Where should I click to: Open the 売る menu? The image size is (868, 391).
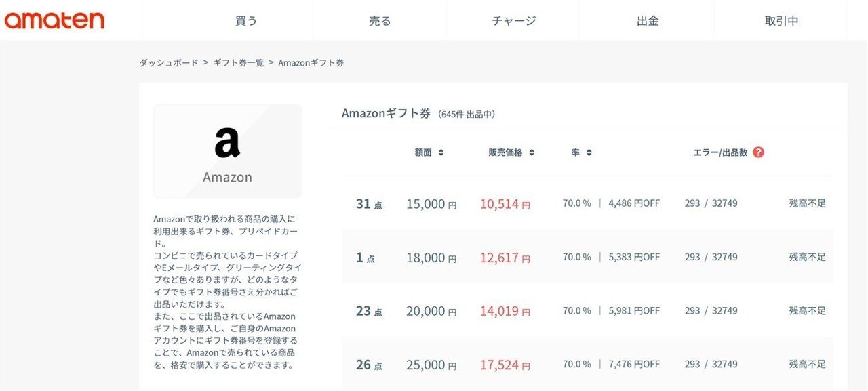380,20
